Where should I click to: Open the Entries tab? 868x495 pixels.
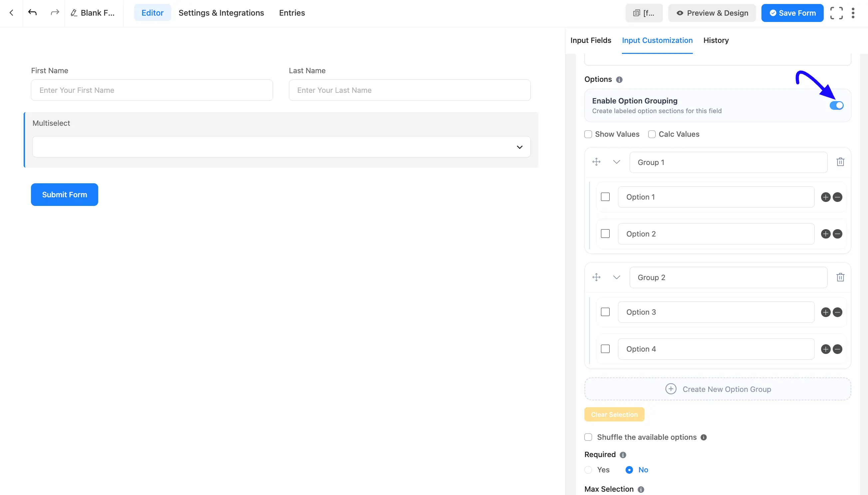(x=292, y=13)
